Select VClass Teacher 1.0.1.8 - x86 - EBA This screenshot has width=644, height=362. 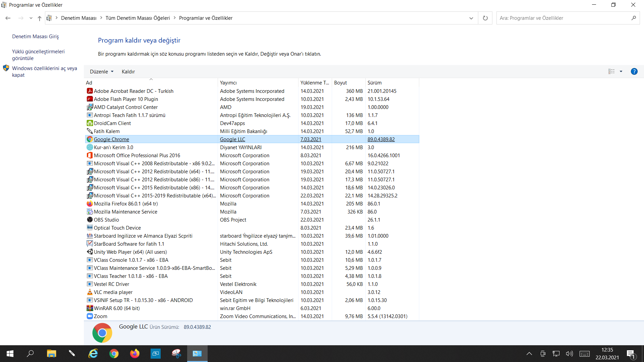tap(252, 276)
